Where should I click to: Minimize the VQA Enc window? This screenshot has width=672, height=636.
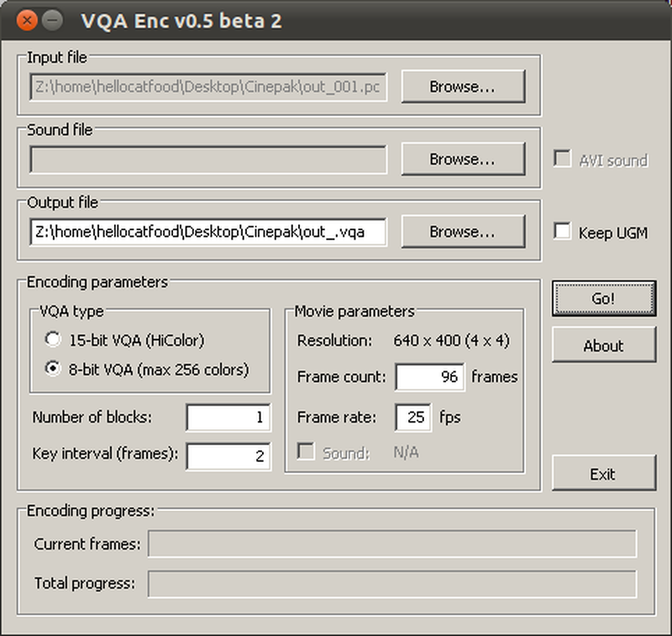[x=52, y=20]
